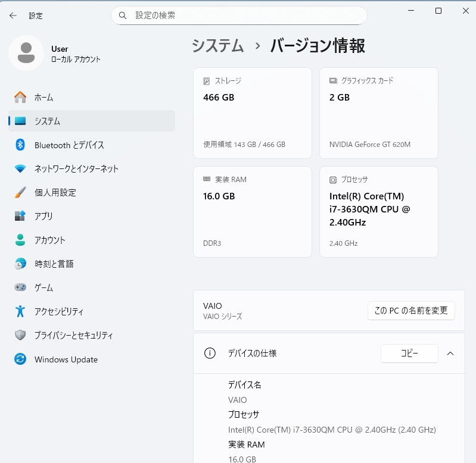
Task: Click the Bluetooth icon in sidebar
Action: coord(20,145)
